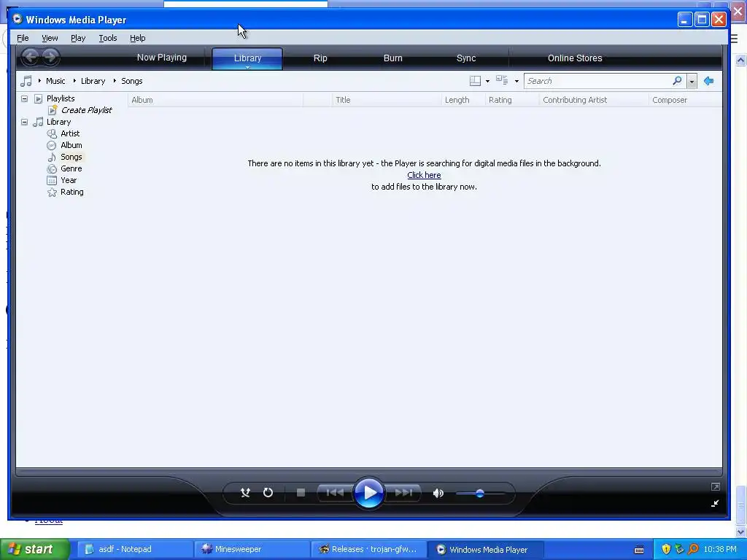The image size is (747, 560).
Task: Select Playlists in the tree
Action: [61, 98]
